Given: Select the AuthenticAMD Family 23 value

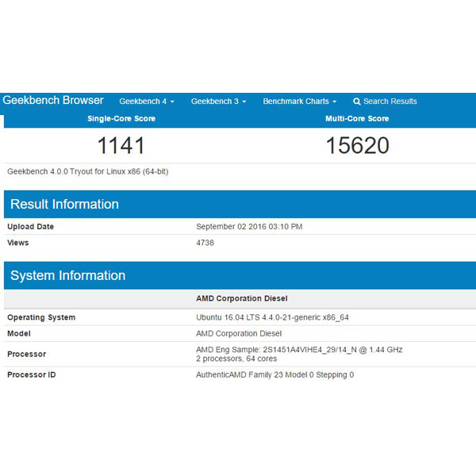Looking at the screenshot, I should tap(275, 374).
